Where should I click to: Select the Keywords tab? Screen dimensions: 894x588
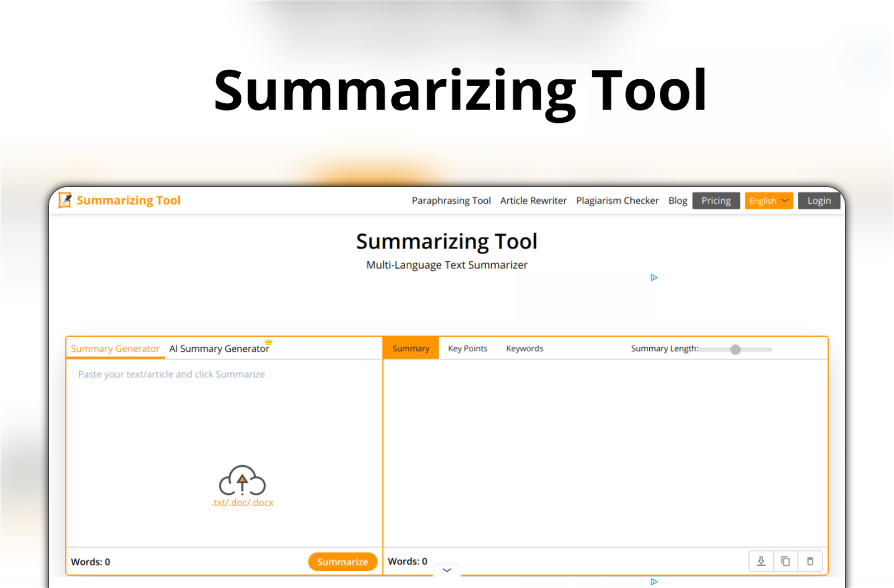point(525,348)
